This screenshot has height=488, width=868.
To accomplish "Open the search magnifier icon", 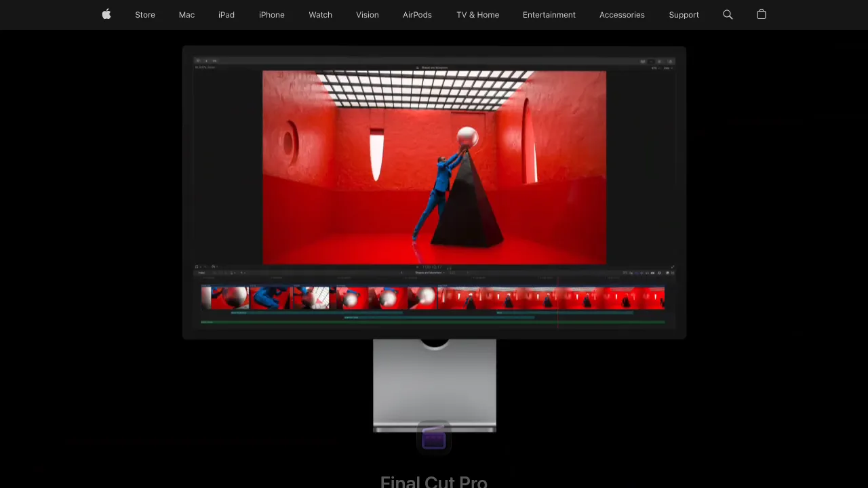I will click(x=728, y=14).
